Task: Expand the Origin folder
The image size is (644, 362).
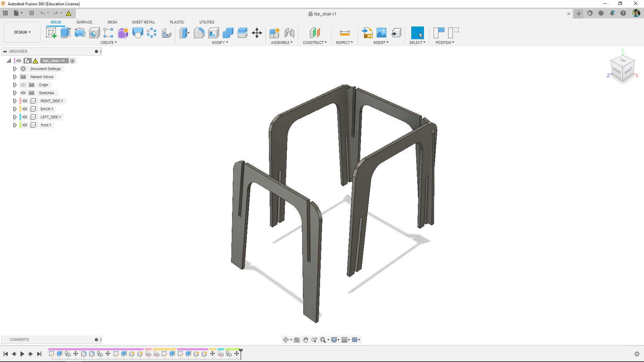Action: tap(15, 85)
